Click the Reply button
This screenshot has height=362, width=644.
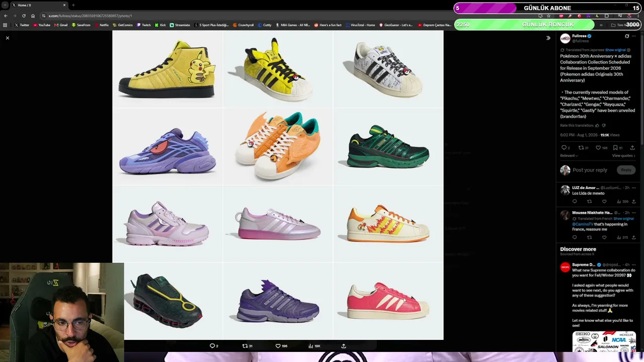[x=626, y=170]
